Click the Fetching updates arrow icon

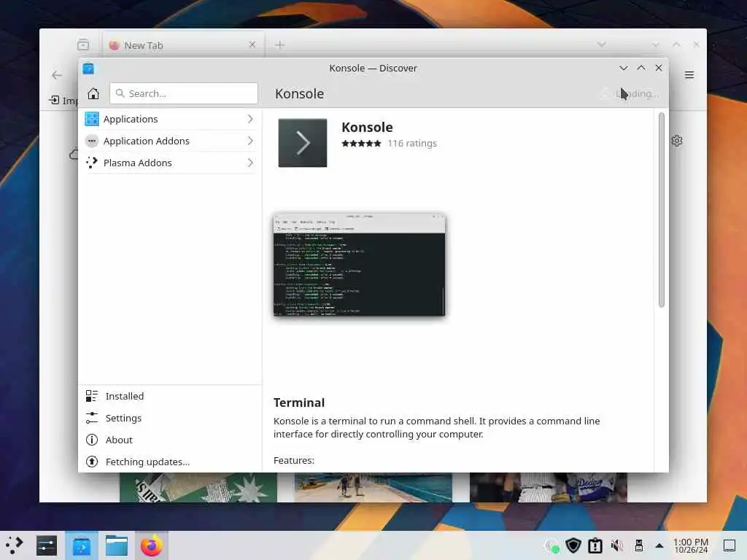pyautogui.click(x=91, y=462)
